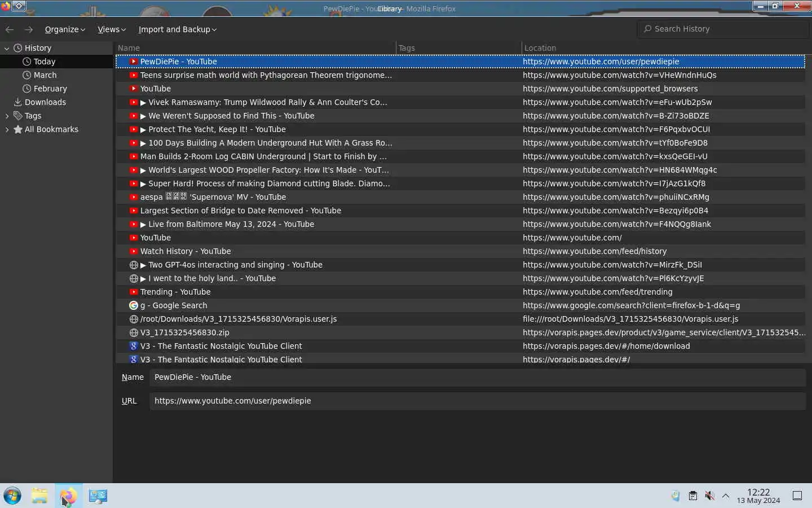Collapse the History tree node
The height and width of the screenshot is (508, 812).
point(7,49)
